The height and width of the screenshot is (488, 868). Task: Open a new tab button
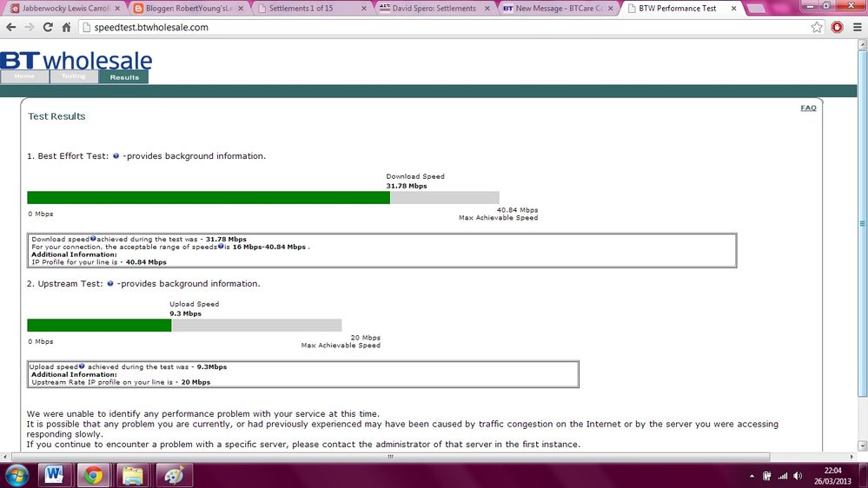coord(756,9)
